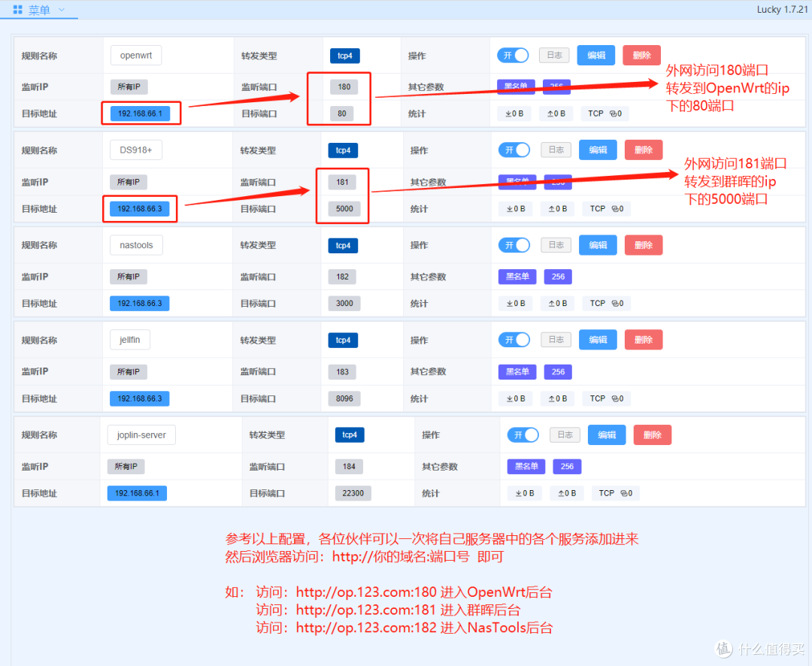Toggle off the openwrt rule switch
This screenshot has width=812, height=666.
click(x=513, y=55)
